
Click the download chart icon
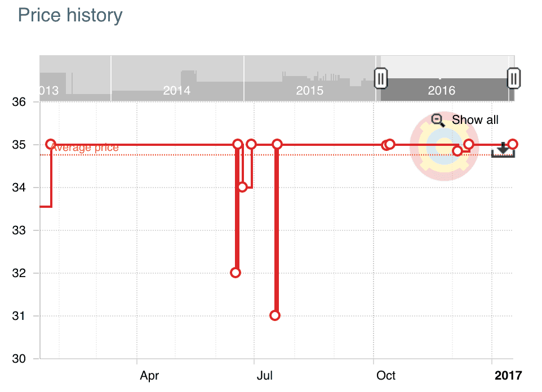click(503, 150)
